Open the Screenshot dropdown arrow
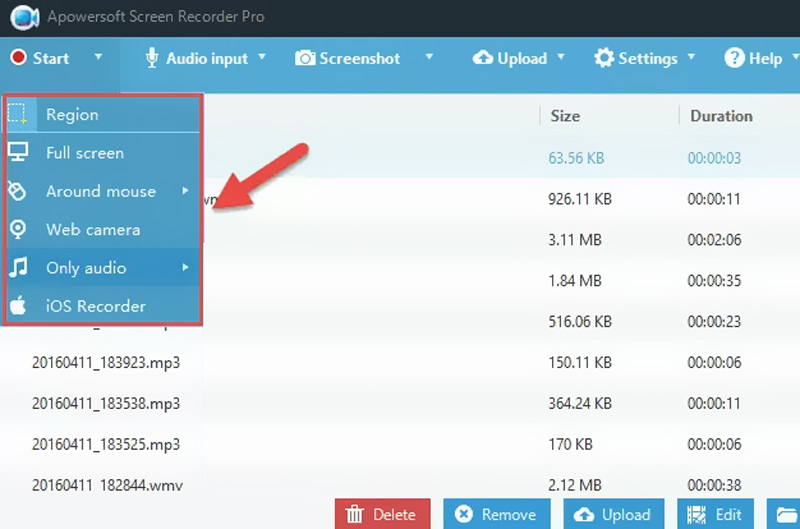 pyautogui.click(x=429, y=57)
